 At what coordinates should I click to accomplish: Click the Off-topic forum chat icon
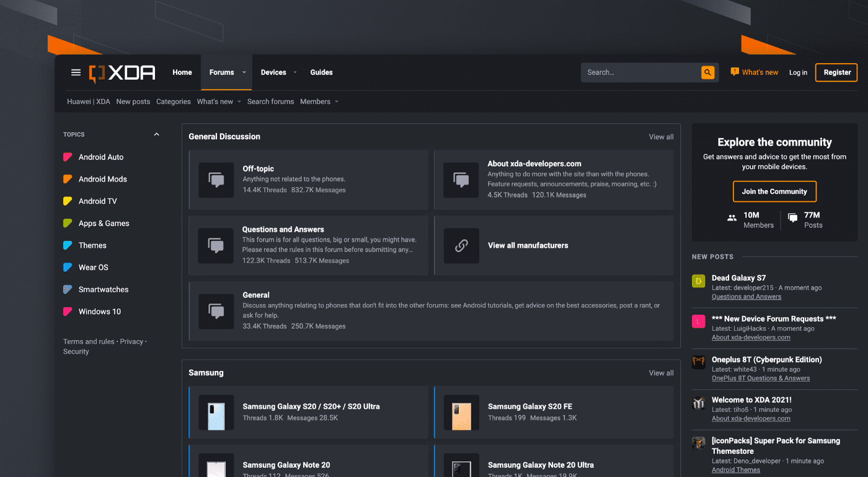[x=216, y=180]
